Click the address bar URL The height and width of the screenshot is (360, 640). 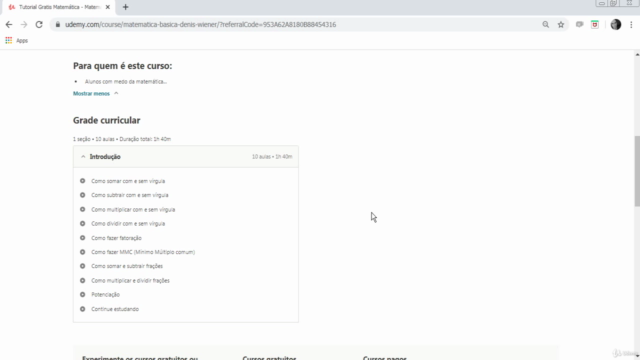[x=200, y=24]
